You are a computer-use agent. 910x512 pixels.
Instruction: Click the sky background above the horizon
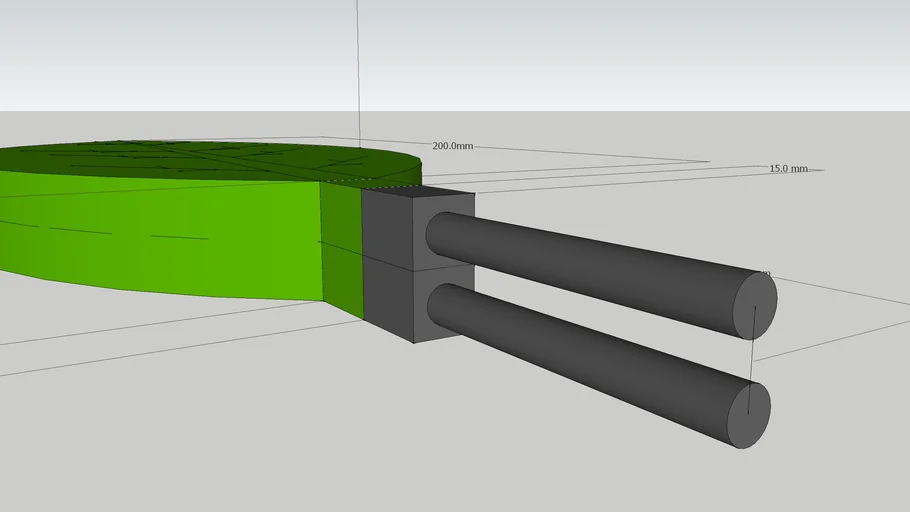coord(600,50)
